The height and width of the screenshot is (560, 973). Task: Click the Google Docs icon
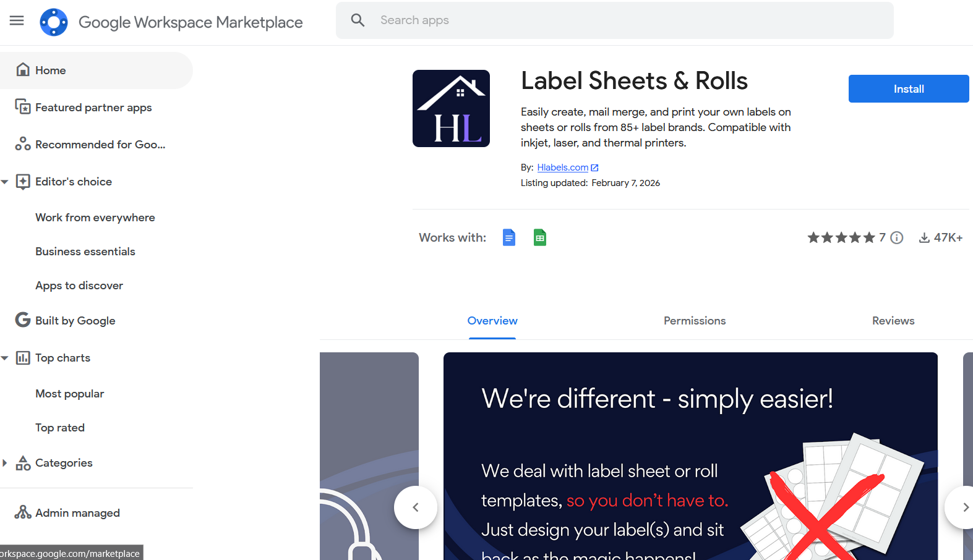[508, 237]
